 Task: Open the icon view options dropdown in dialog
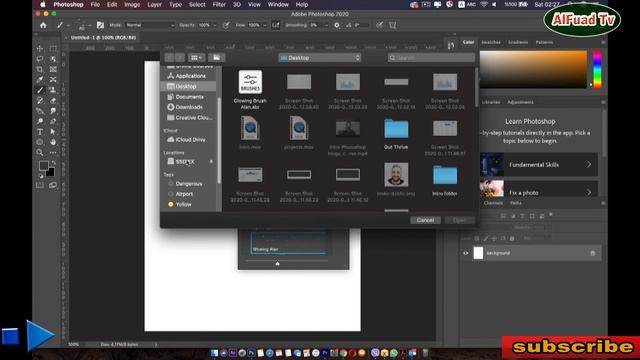(x=196, y=58)
